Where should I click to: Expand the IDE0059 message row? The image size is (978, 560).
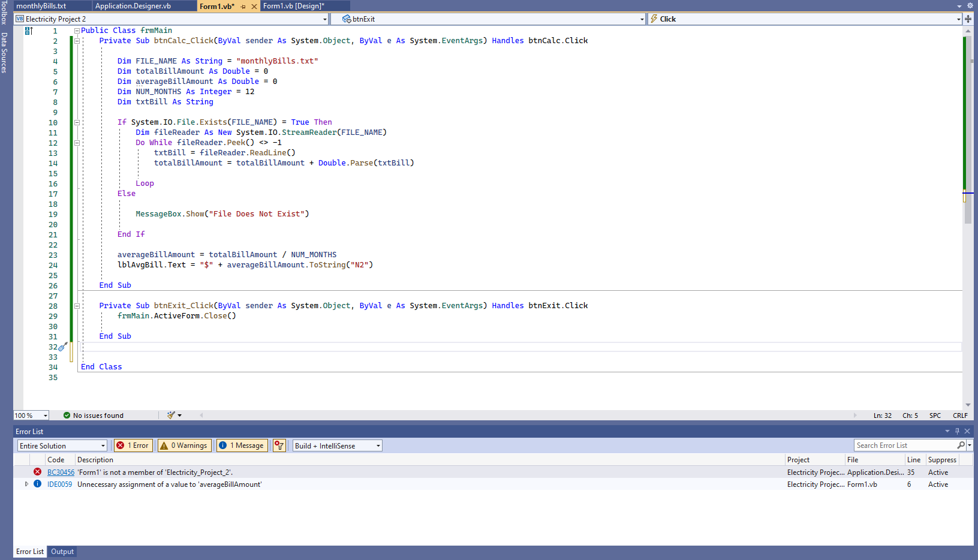pos(26,484)
